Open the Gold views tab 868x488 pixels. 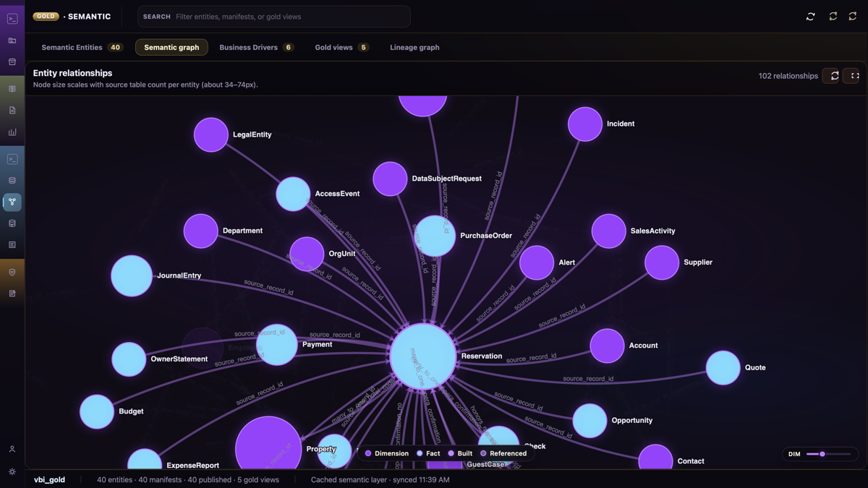[341, 48]
